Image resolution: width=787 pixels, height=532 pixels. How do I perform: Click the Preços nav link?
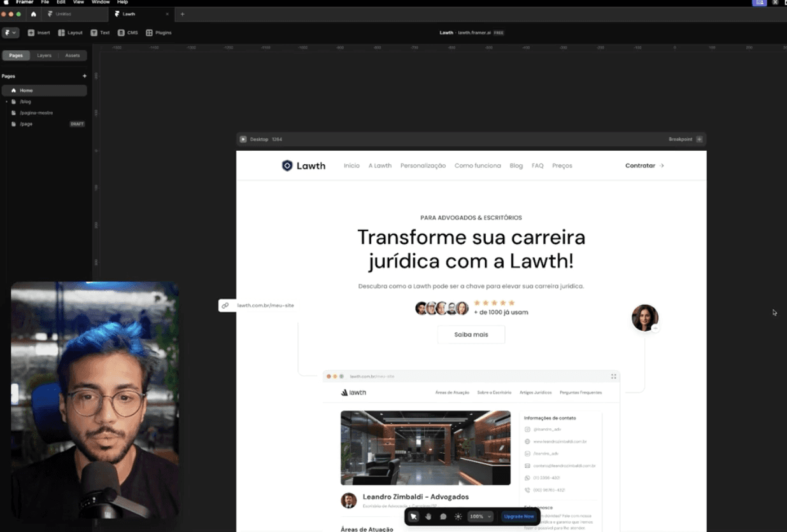[562, 165]
